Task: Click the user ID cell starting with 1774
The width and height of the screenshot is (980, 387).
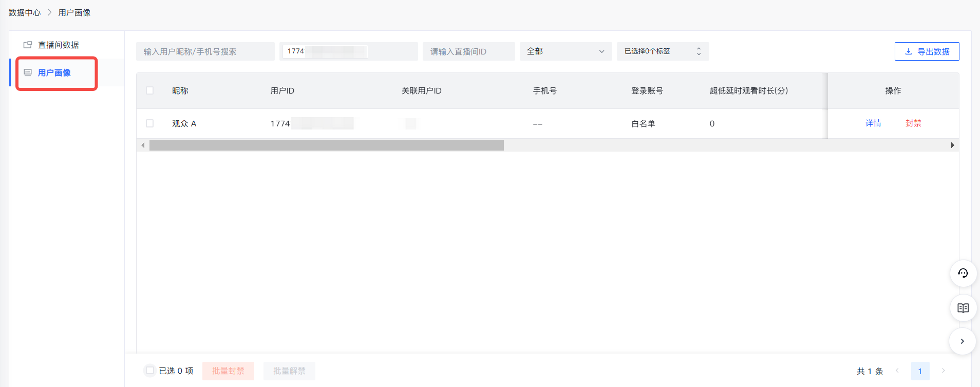Action: click(x=312, y=123)
